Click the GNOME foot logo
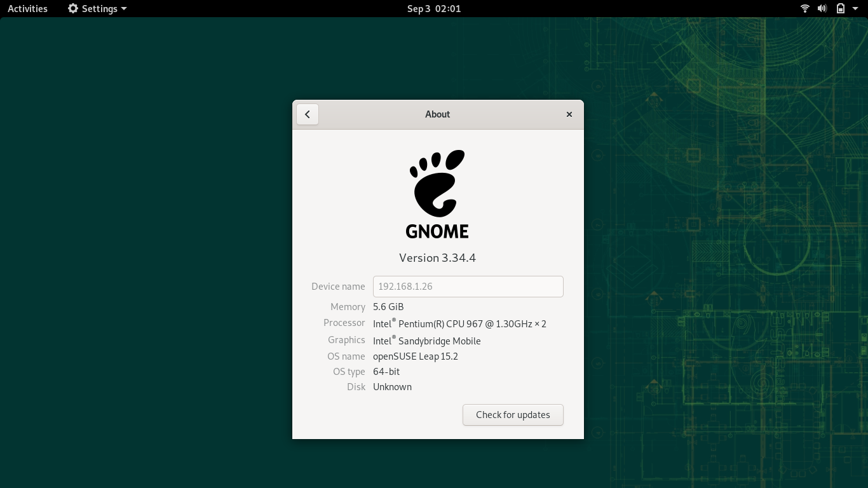The width and height of the screenshot is (868, 488). pos(437,184)
